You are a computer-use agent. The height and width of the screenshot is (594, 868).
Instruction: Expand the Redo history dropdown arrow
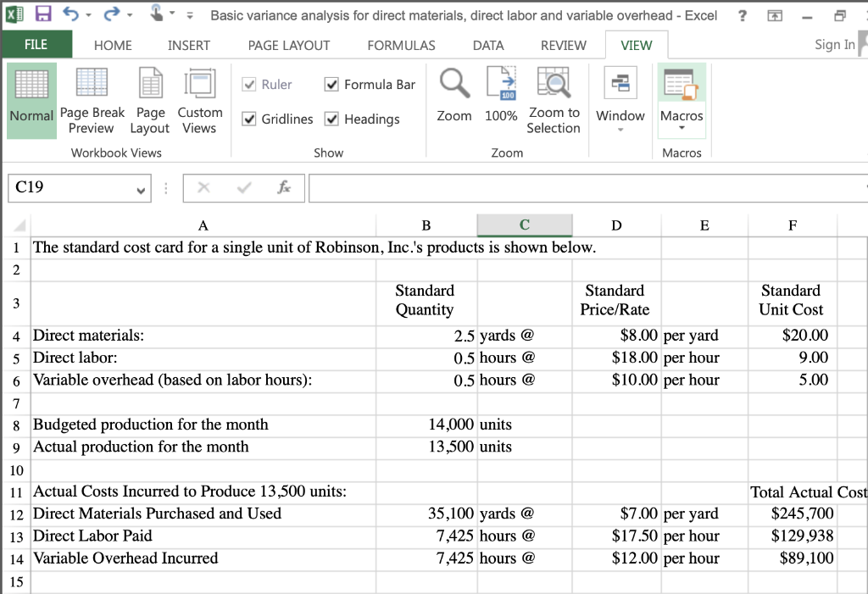pyautogui.click(x=130, y=15)
